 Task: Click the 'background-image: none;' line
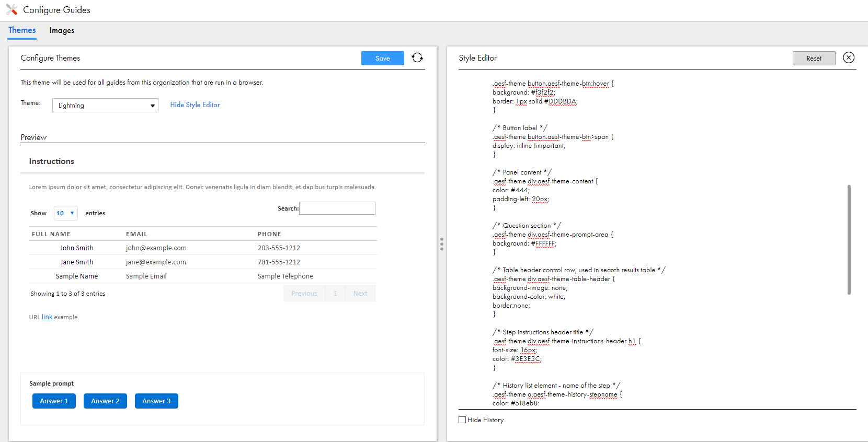[x=530, y=288]
